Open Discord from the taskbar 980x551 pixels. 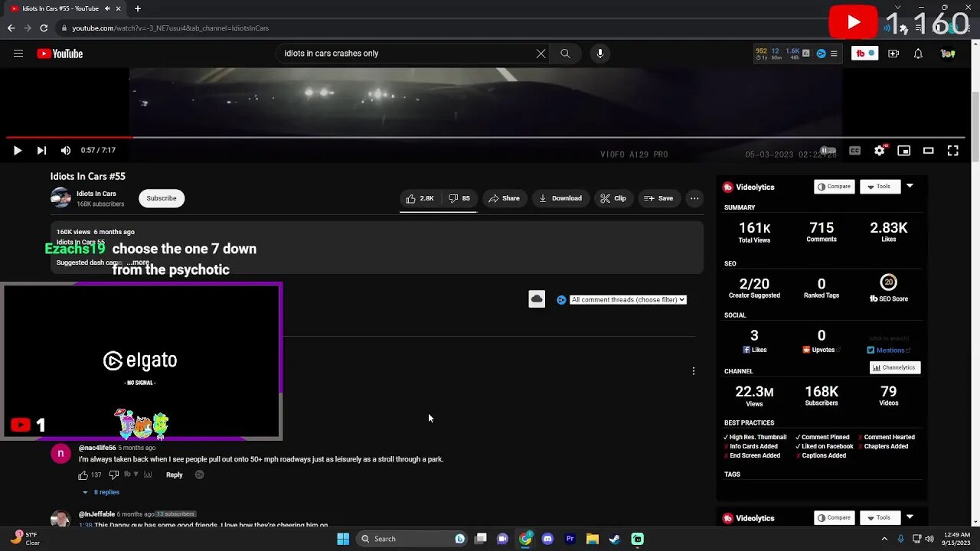pos(547,539)
